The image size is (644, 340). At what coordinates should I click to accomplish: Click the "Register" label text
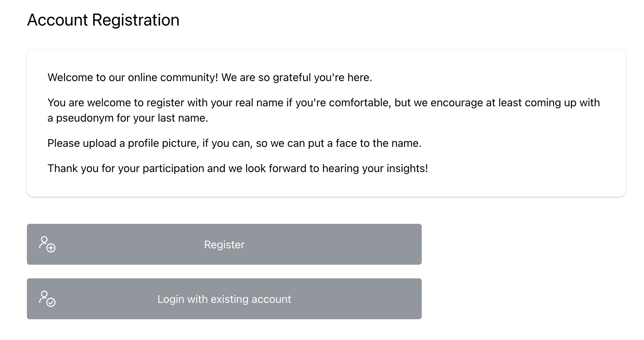click(x=224, y=245)
